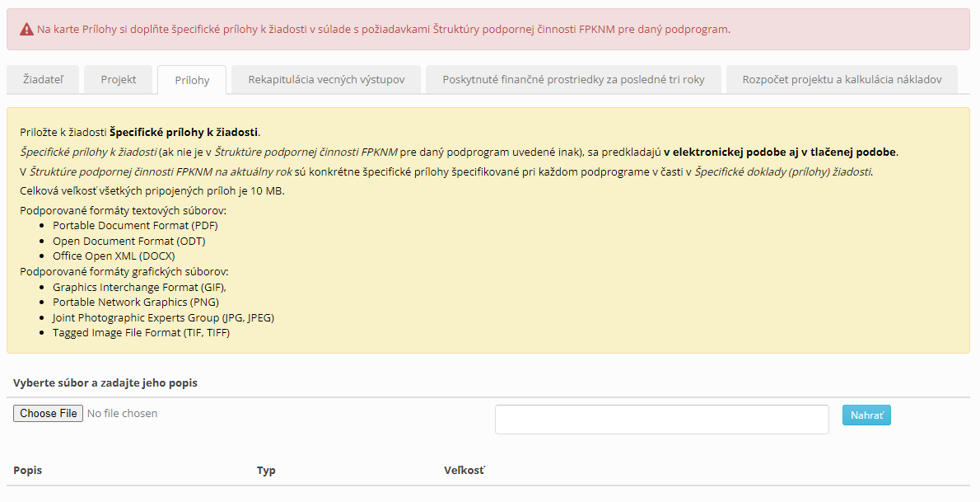This screenshot has width=980, height=502.
Task: Click "Vyberte súbor a zadajte jeho popis" heading
Action: pyautogui.click(x=105, y=383)
